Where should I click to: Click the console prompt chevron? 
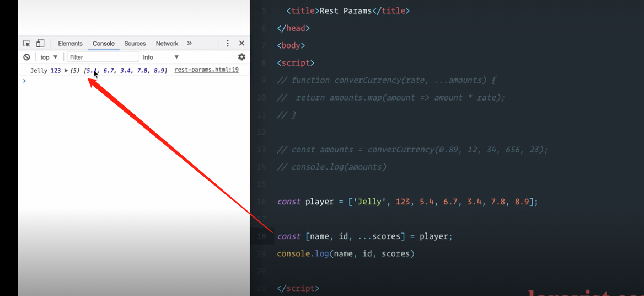pyautogui.click(x=24, y=81)
